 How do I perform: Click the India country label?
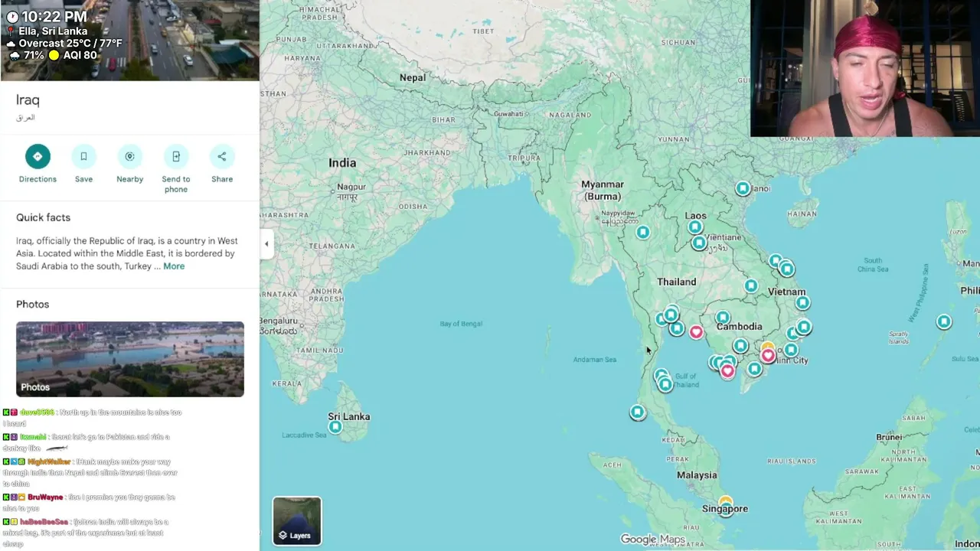tap(342, 162)
